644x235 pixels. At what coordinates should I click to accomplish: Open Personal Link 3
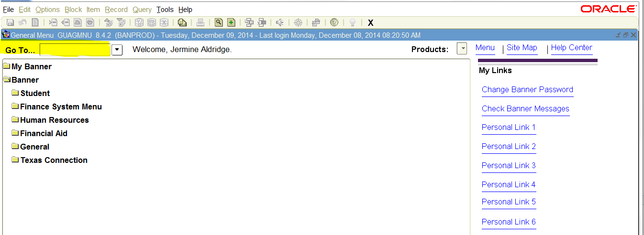coord(509,165)
